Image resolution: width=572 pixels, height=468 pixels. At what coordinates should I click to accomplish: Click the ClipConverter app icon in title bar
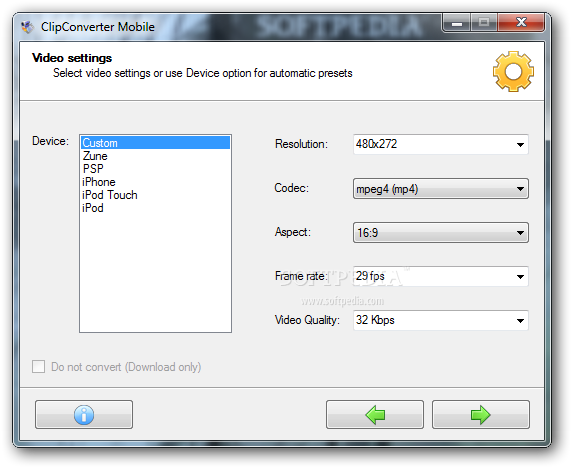pyautogui.click(x=27, y=27)
